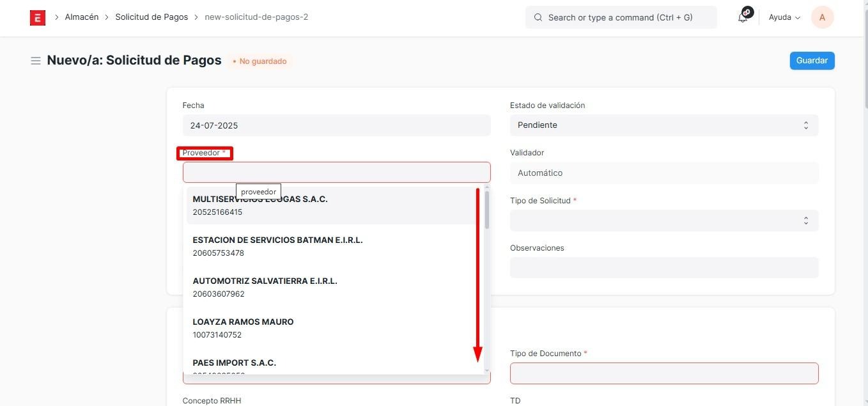Viewport: 868px width, 406px height.
Task: Expand the Ayuda help dropdown
Action: [x=784, y=18]
